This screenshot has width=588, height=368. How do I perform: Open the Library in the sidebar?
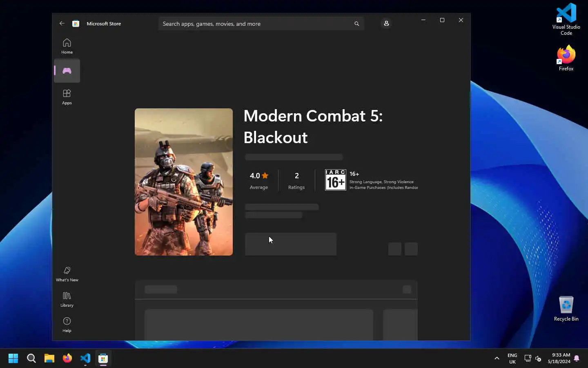click(x=67, y=299)
